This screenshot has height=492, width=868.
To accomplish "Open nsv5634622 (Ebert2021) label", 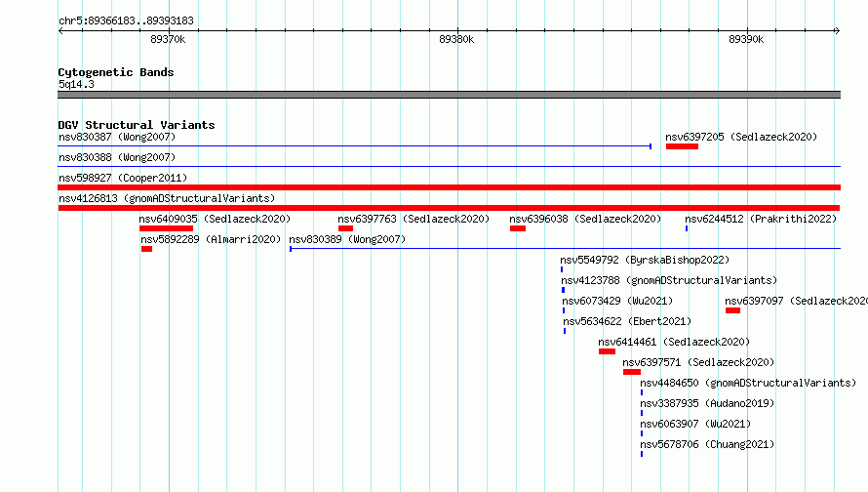I will click(627, 321).
